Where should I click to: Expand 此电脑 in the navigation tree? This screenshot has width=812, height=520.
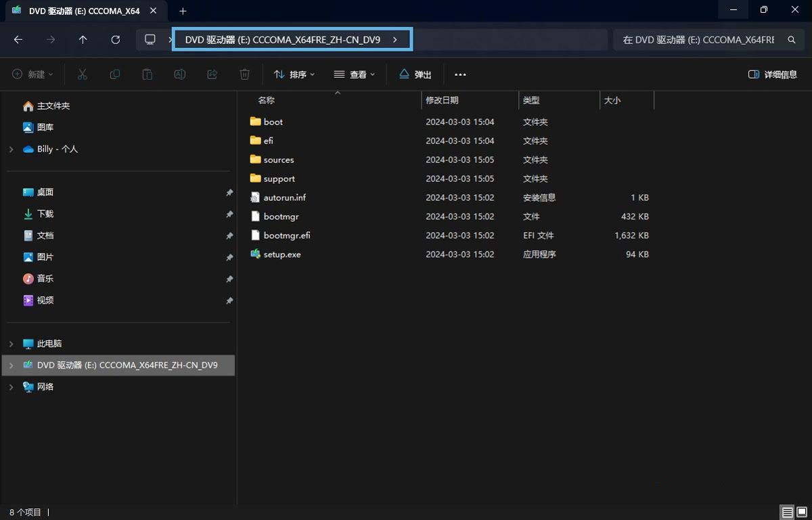pyautogui.click(x=11, y=344)
